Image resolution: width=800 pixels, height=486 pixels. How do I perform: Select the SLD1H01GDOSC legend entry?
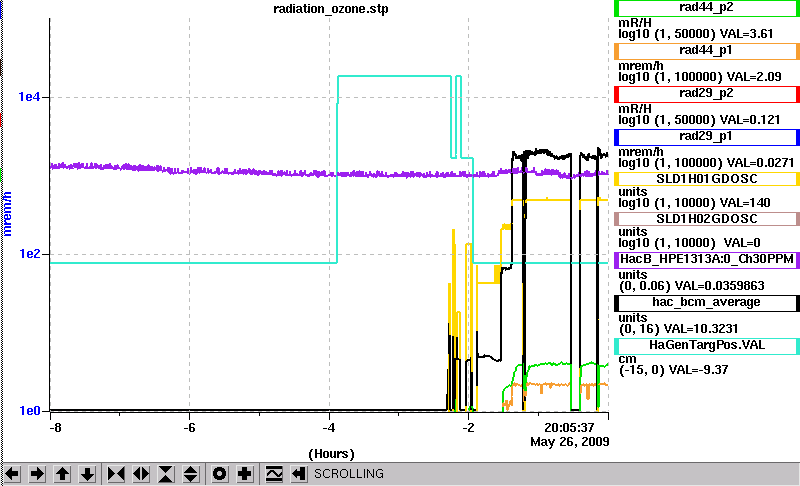pyautogui.click(x=707, y=179)
